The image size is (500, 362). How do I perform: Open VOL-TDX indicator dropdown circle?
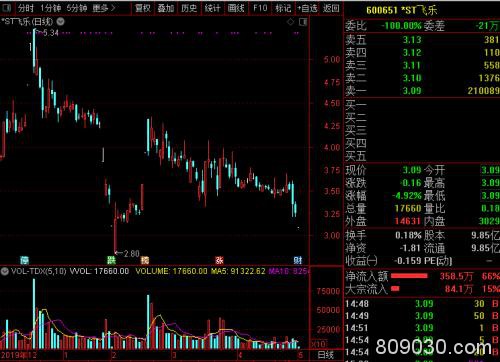click(x=4, y=271)
